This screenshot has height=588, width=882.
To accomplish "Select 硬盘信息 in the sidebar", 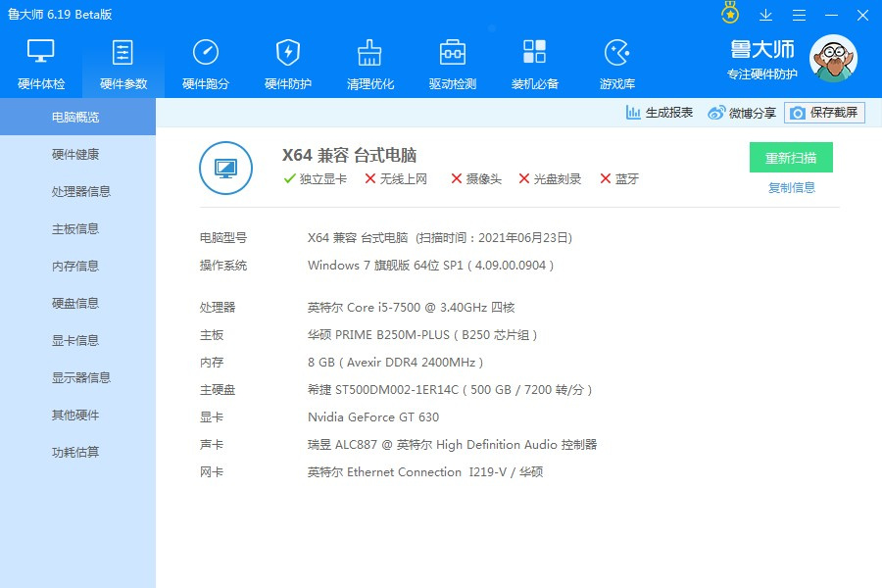I will [x=77, y=303].
